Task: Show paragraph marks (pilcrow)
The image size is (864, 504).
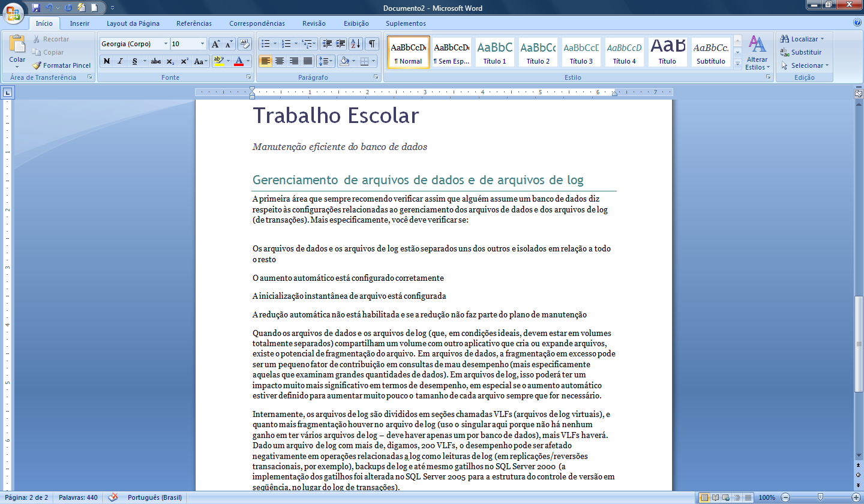Action: click(373, 44)
